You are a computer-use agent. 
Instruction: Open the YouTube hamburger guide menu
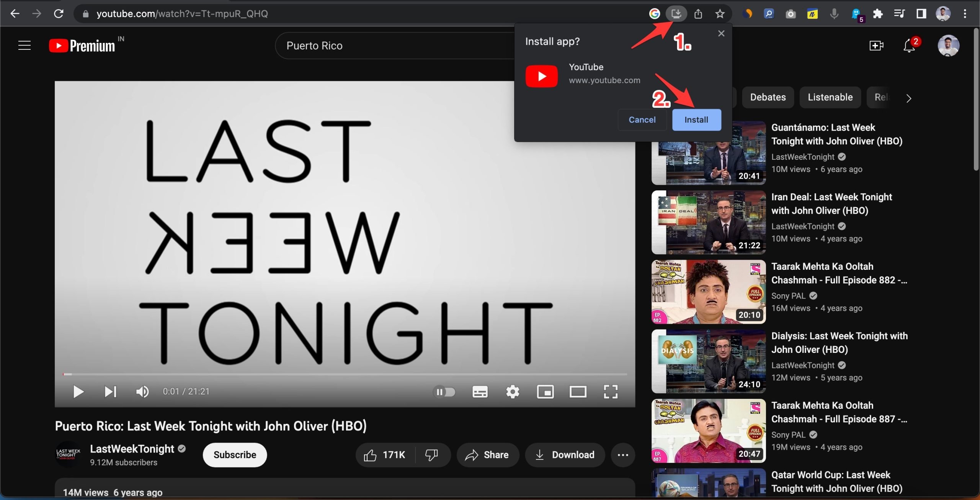[24, 46]
